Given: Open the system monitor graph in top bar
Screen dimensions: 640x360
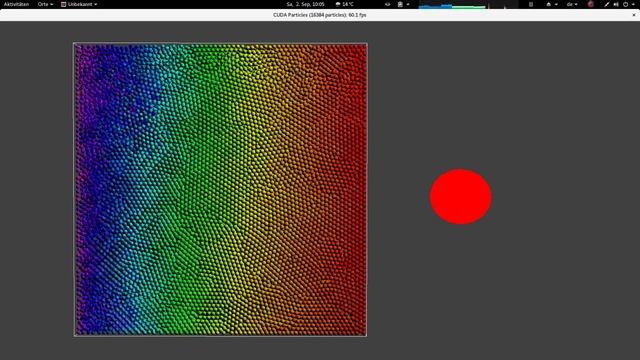Looking at the screenshot, I should click(468, 4).
